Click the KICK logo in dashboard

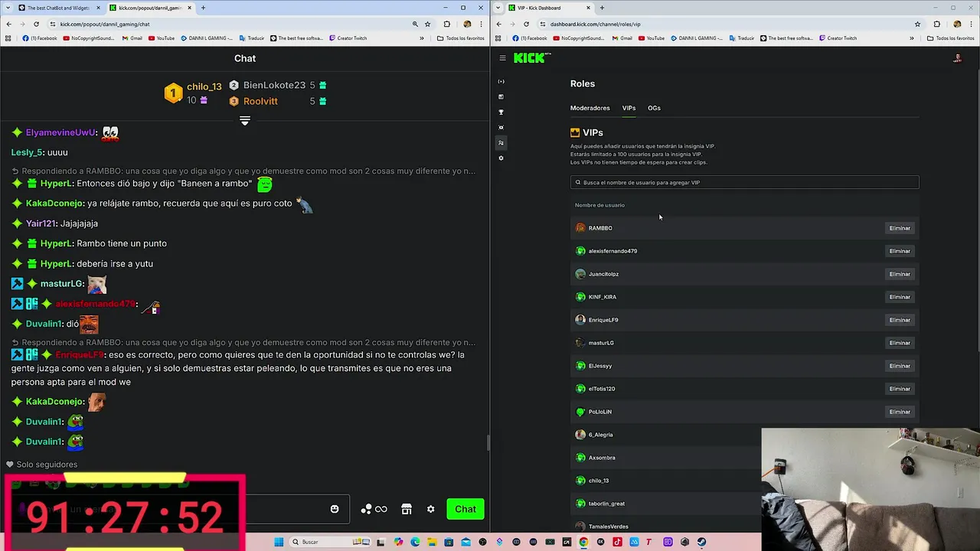pos(531,58)
